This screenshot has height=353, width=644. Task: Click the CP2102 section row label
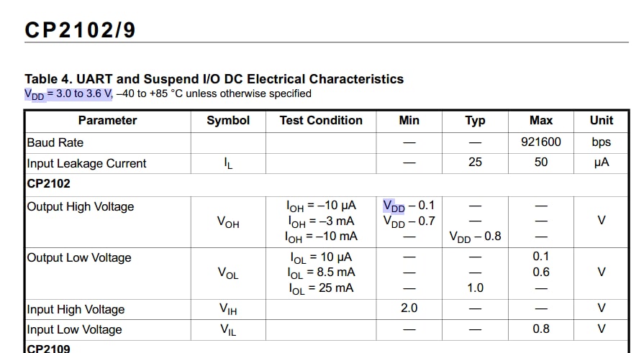pos(51,183)
